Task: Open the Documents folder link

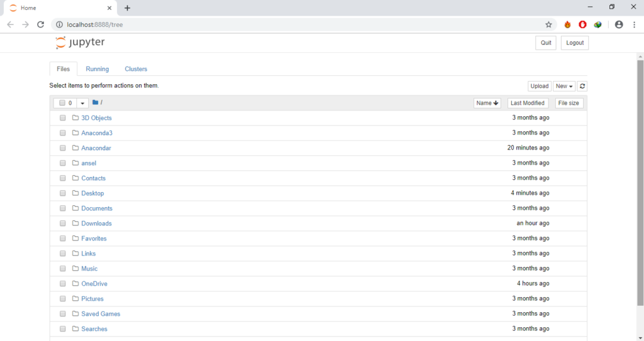Action: tap(96, 208)
